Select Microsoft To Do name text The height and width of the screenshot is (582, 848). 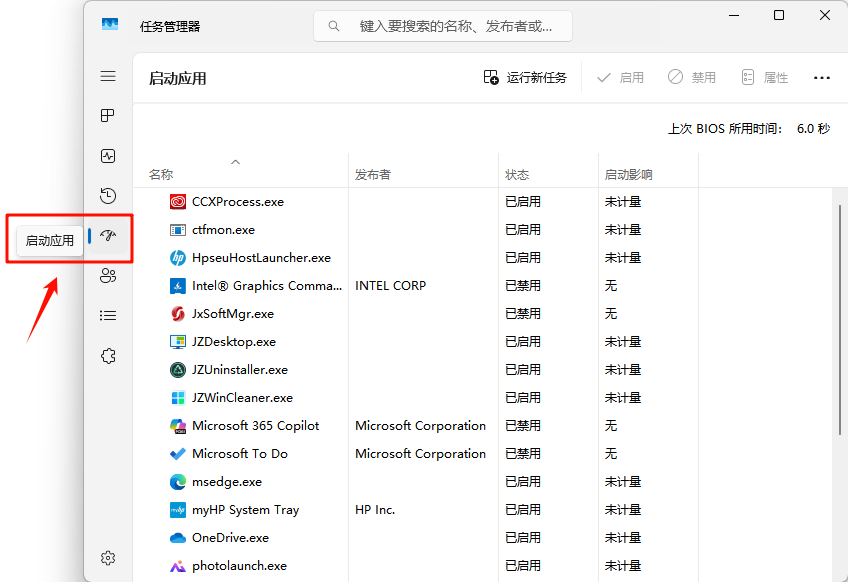pos(240,454)
